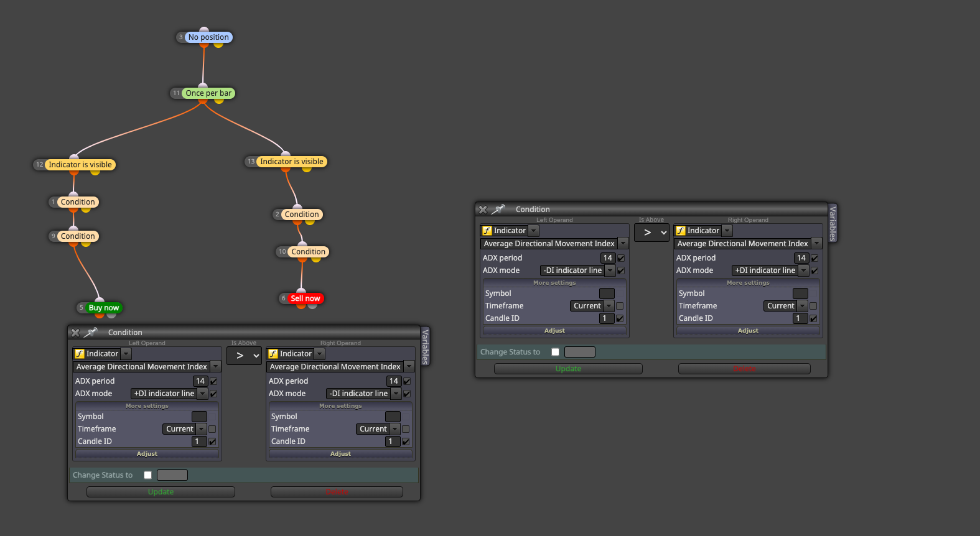This screenshot has height=536, width=980.
Task: Enable Change Status to checkbox in lower-left panel
Action: (148, 475)
